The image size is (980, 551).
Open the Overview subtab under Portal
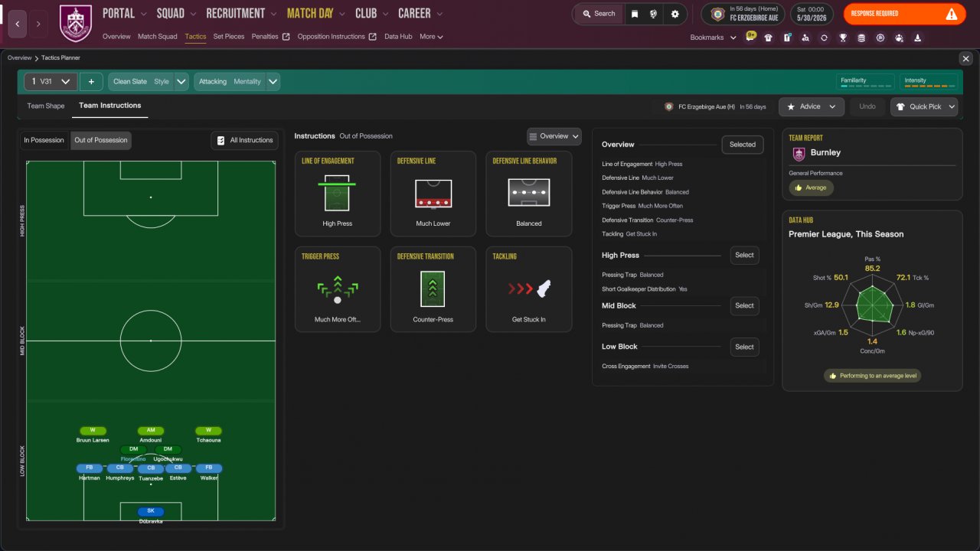point(116,37)
